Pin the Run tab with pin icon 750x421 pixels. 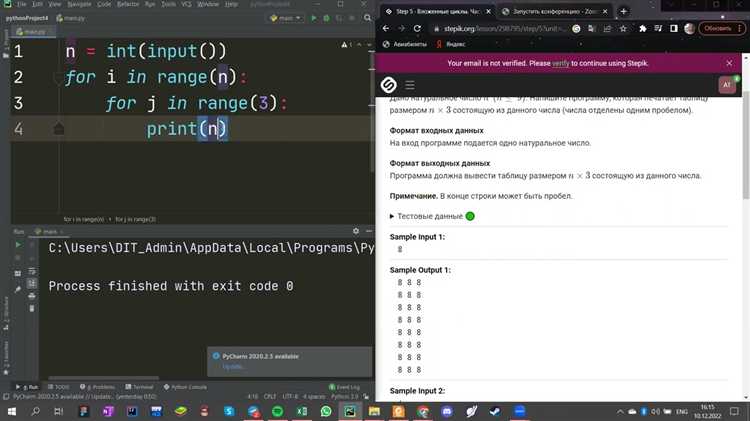click(18, 289)
